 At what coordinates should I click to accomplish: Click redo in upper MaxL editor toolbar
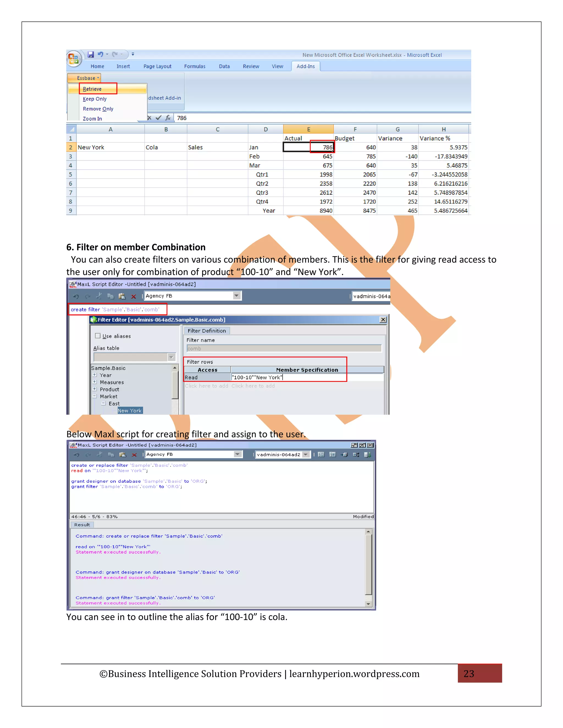click(x=87, y=296)
